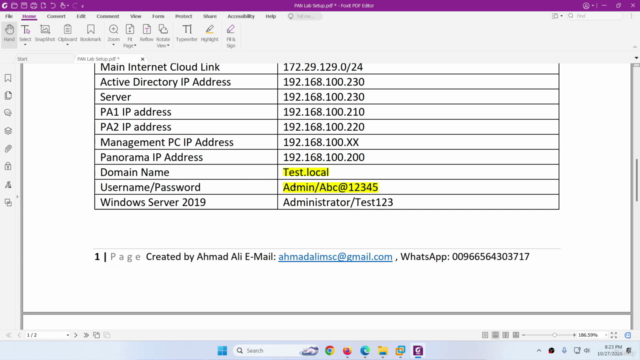Switch to the Protect ribbon tab

pyautogui.click(x=184, y=16)
